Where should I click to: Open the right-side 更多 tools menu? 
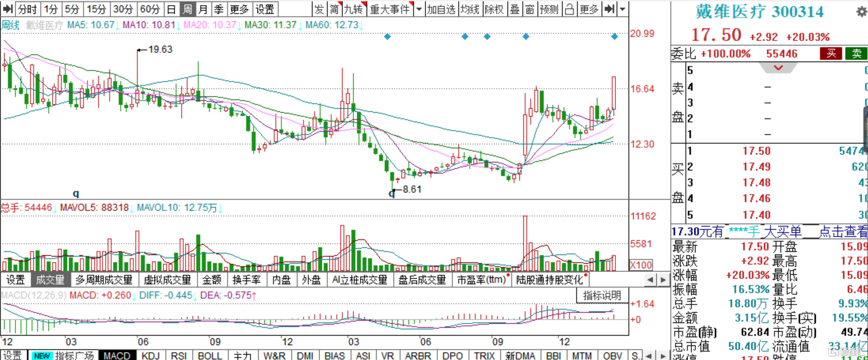coord(589,9)
